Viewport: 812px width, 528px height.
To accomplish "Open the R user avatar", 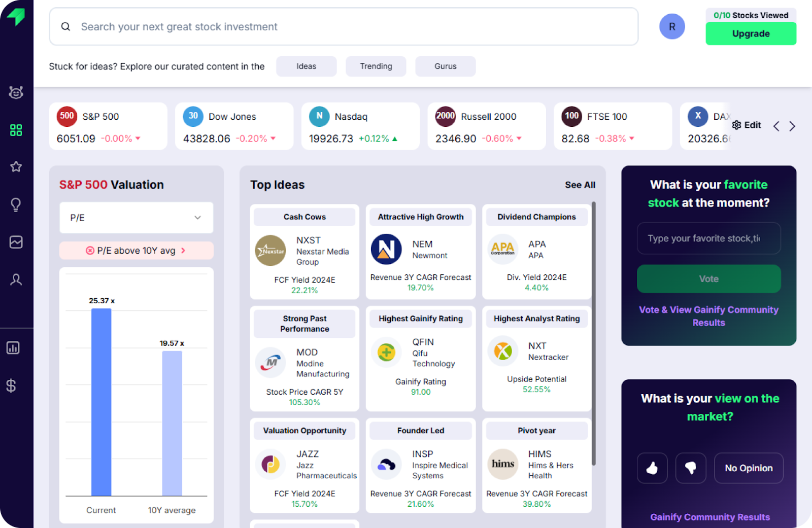I will coord(672,26).
